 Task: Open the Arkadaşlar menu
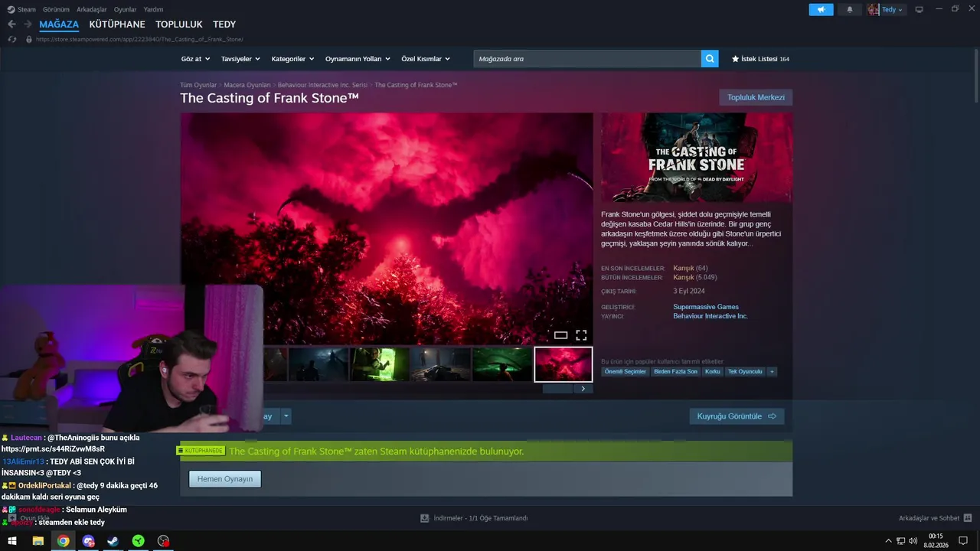point(92,9)
